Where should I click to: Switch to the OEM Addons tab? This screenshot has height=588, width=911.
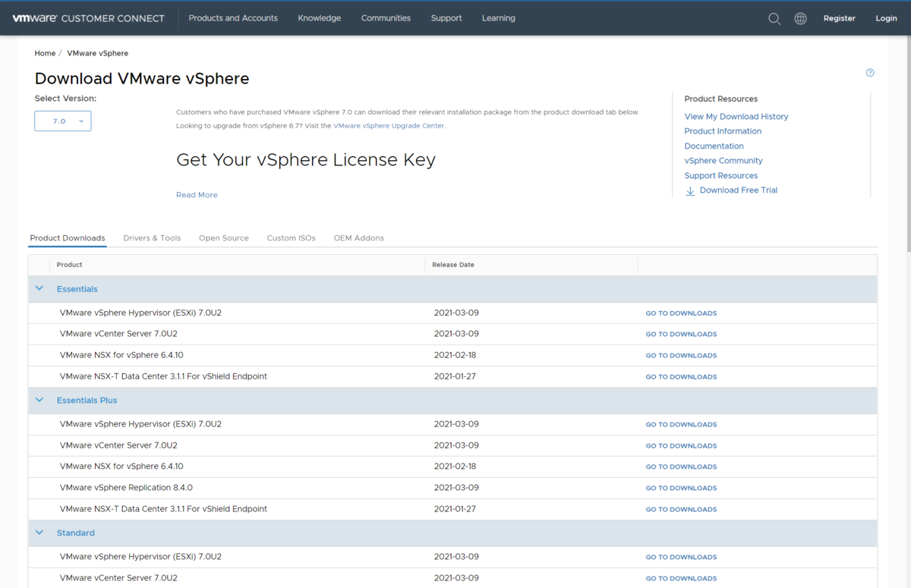click(x=359, y=238)
